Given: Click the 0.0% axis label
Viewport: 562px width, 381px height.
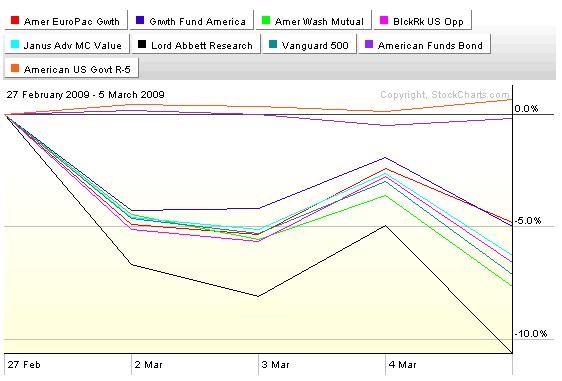Looking at the screenshot, I should pos(526,109).
